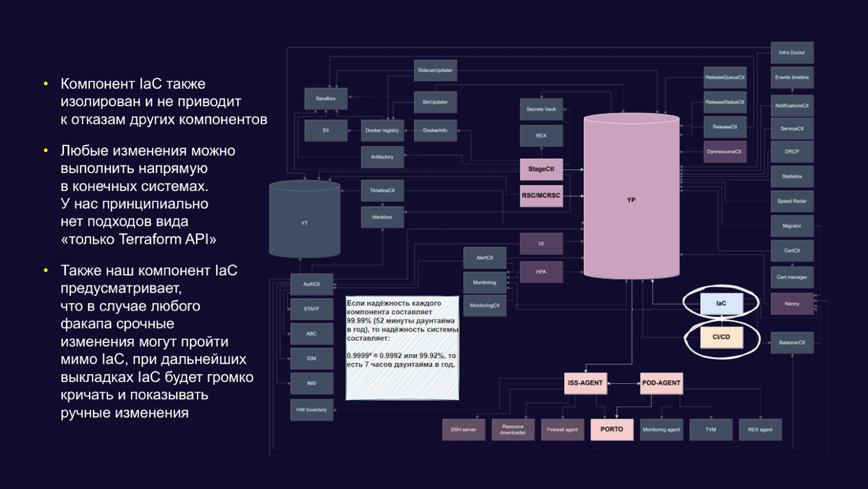Select the DynresourceCtl box

coord(725,151)
